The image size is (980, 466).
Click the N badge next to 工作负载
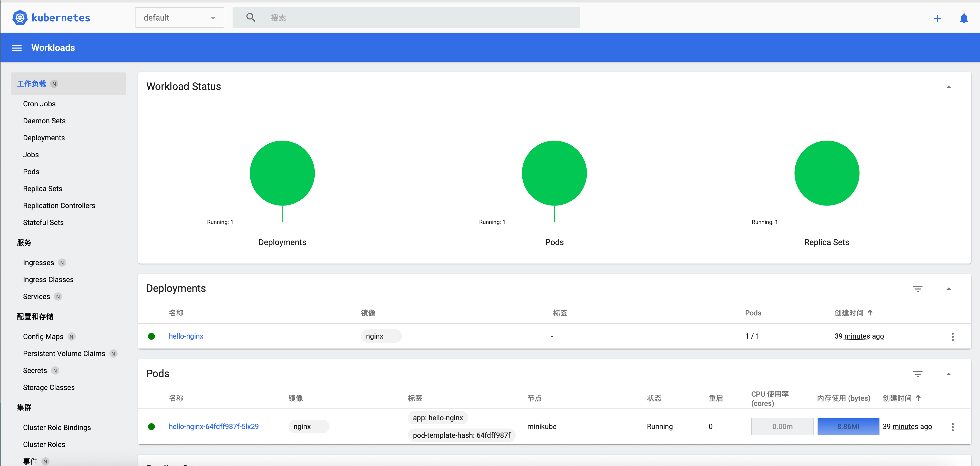[54, 84]
